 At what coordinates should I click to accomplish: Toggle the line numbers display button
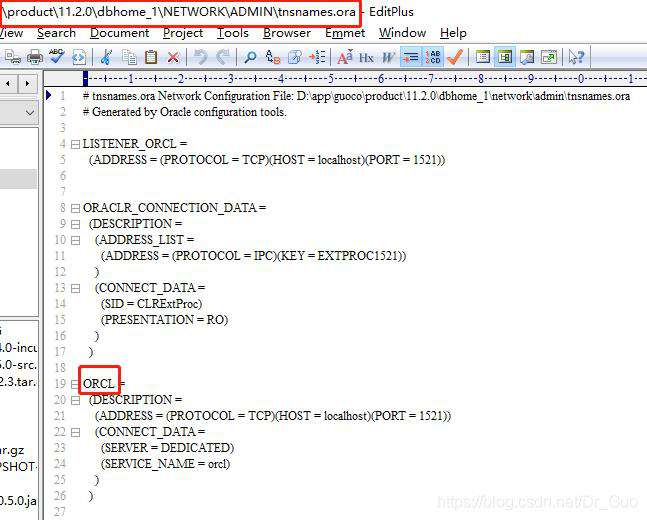pos(433,57)
